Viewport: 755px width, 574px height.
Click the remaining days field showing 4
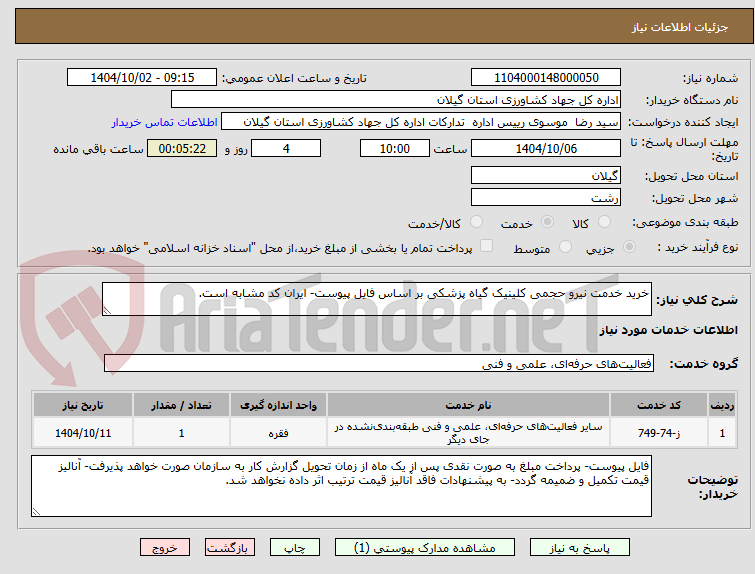[286, 148]
